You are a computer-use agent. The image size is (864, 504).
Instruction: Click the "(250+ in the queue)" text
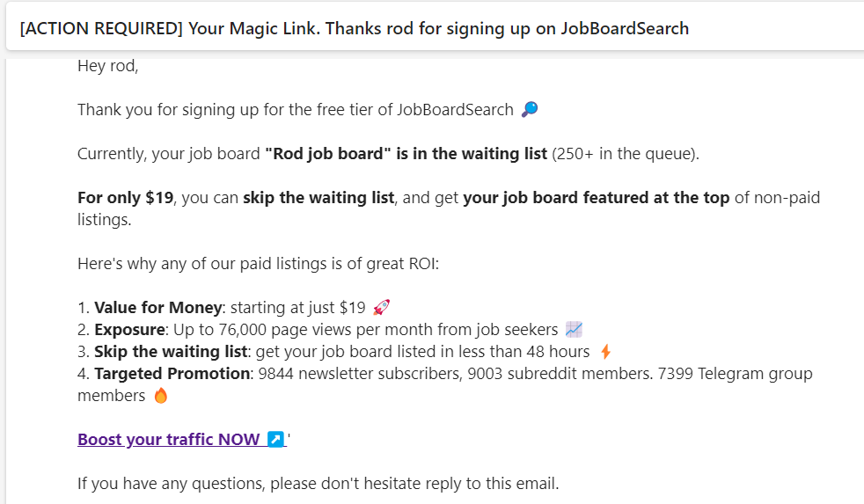626,154
